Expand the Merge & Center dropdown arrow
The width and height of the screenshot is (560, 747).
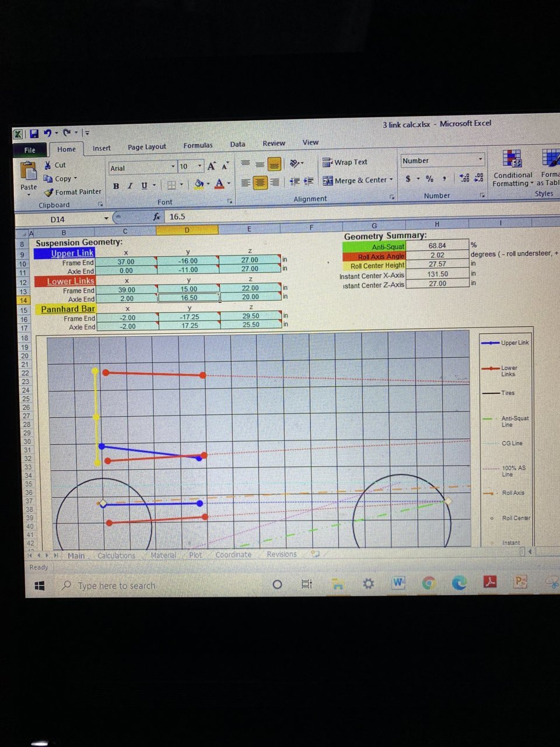pyautogui.click(x=391, y=180)
